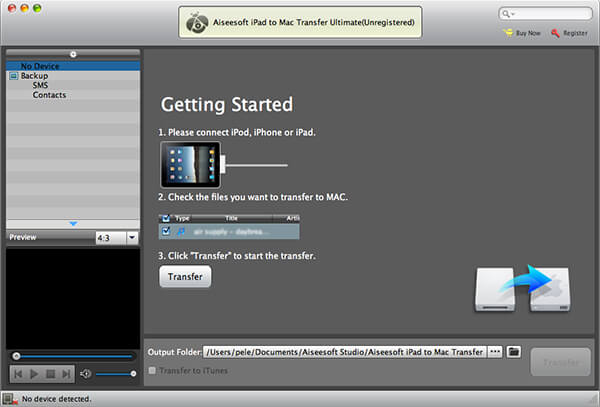Toggle the song row checkbox in sample
This screenshot has width=600, height=407.
click(x=166, y=231)
